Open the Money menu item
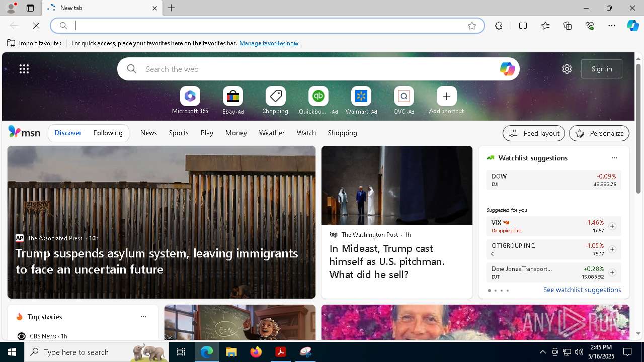644x362 pixels. [x=236, y=133]
